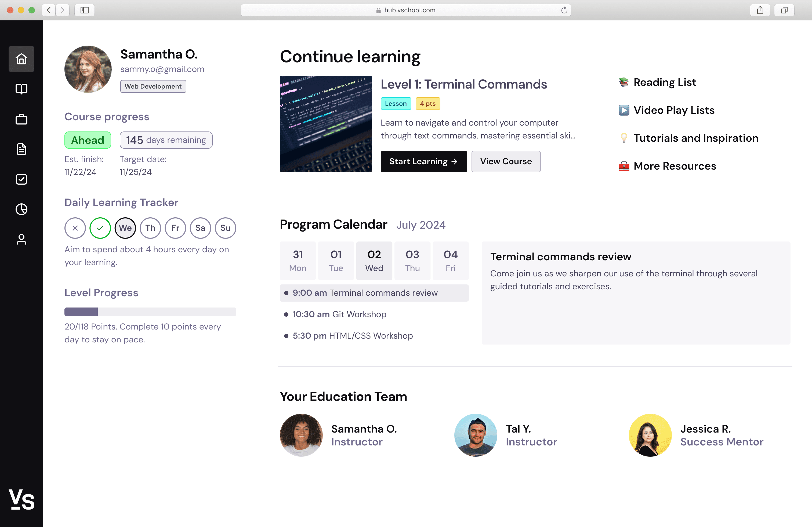Toggle the Thursday tracker circle
Image resolution: width=812 pixels, height=527 pixels.
pos(150,228)
